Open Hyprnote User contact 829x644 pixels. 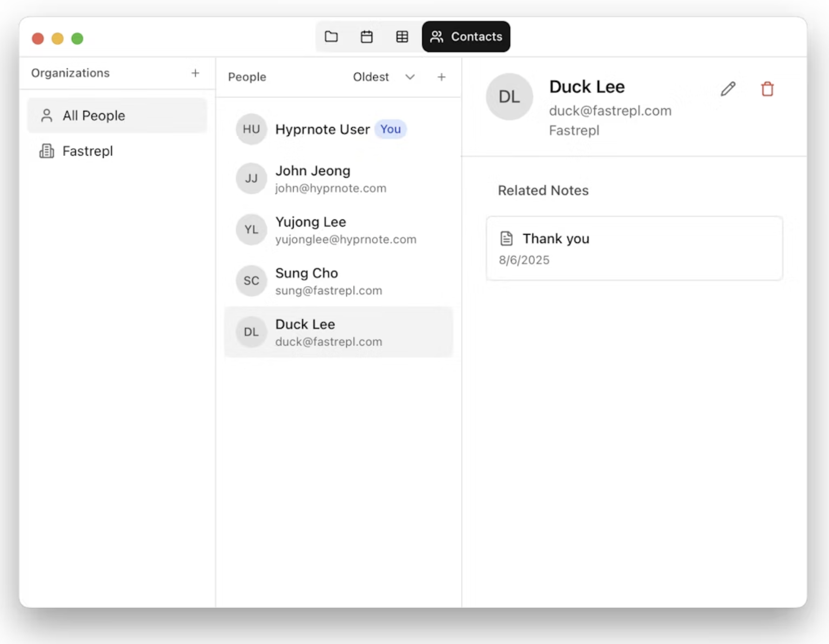[322, 129]
